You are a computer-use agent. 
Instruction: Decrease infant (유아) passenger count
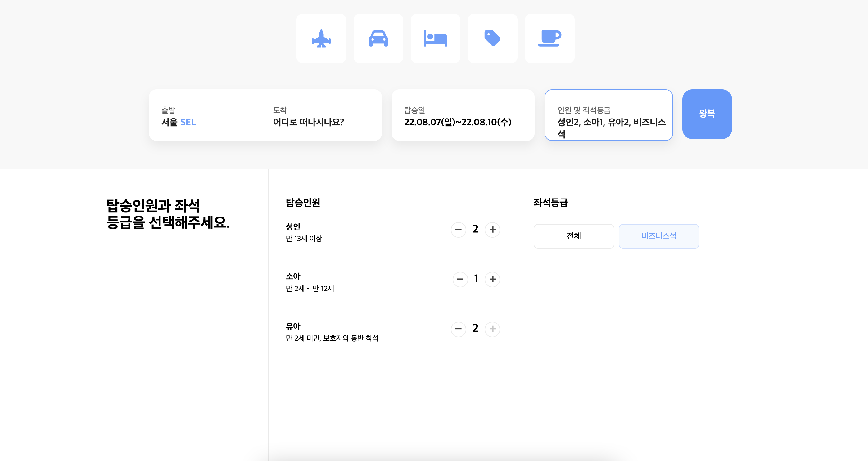458,329
